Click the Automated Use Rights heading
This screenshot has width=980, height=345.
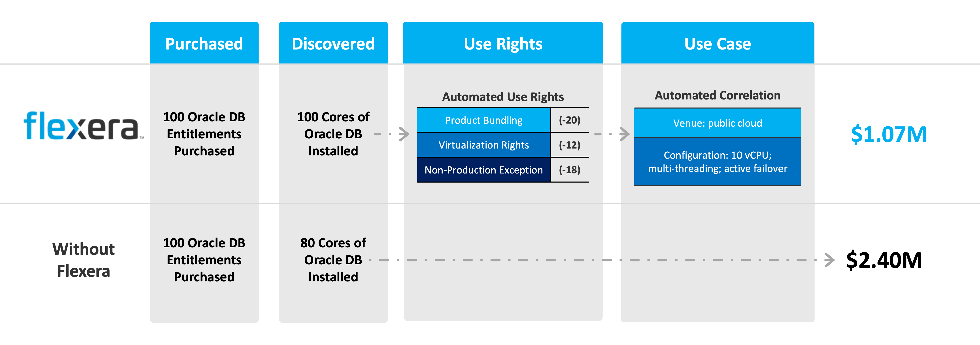503,97
